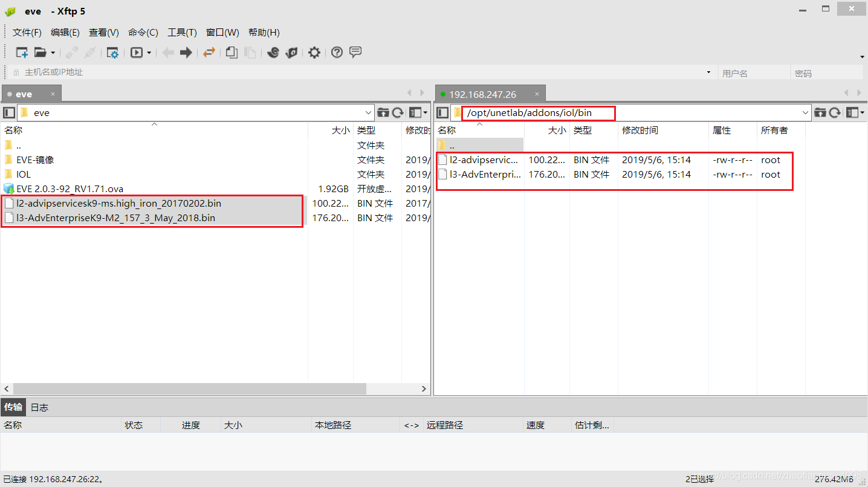Screen dimensions: 868x487
Task: Select l2-advipservicesk9-ms.high_iron_20170202.bin local file
Action: (118, 203)
